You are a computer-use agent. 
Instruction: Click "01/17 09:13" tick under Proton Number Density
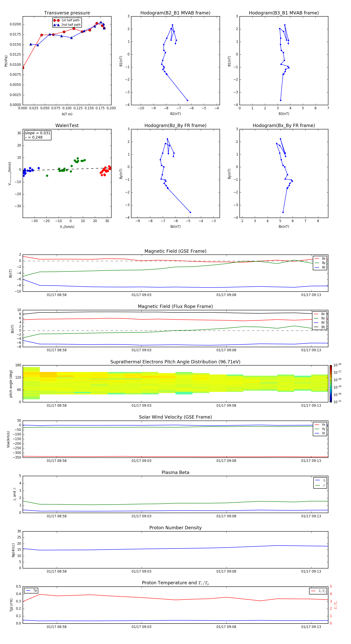tap(311, 571)
